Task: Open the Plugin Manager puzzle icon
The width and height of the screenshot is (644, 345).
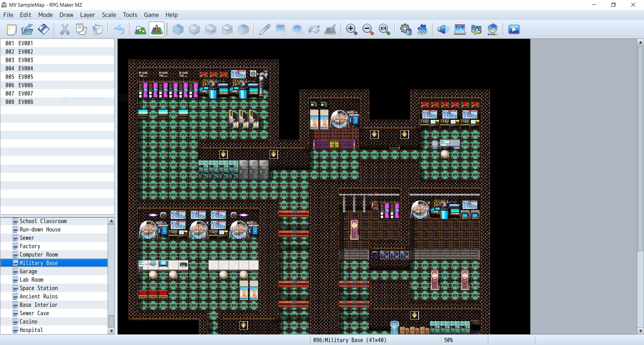Action: [422, 29]
